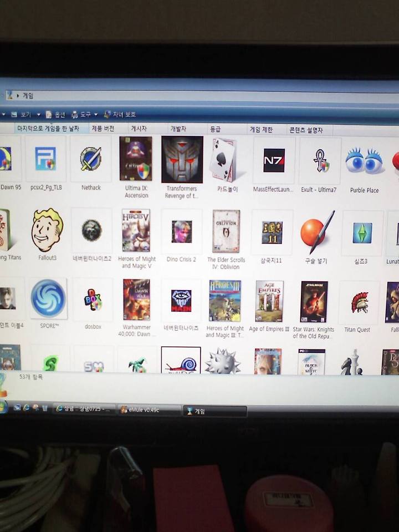Select the Oblivion game box icon
399x532 pixels.
click(x=226, y=231)
